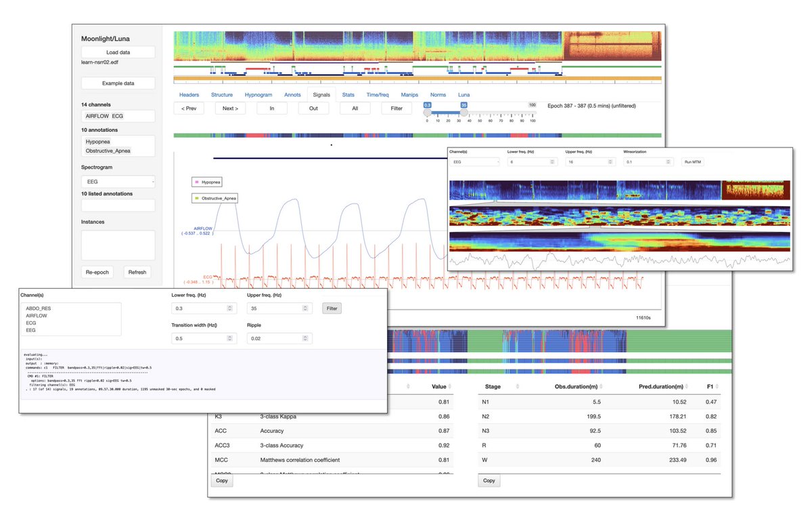Click the Ripple field showing 0.02
The height and width of the screenshot is (524, 812).
coord(278,339)
